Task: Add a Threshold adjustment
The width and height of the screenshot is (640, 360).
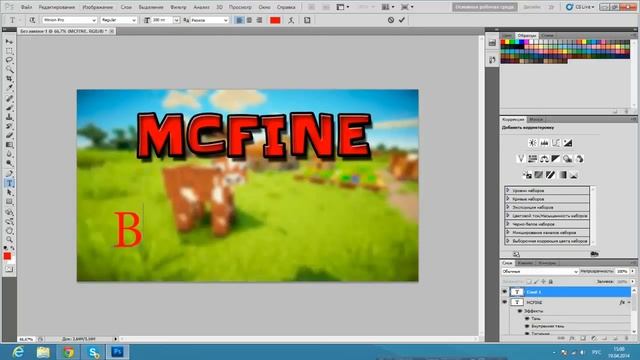Action: click(551, 175)
